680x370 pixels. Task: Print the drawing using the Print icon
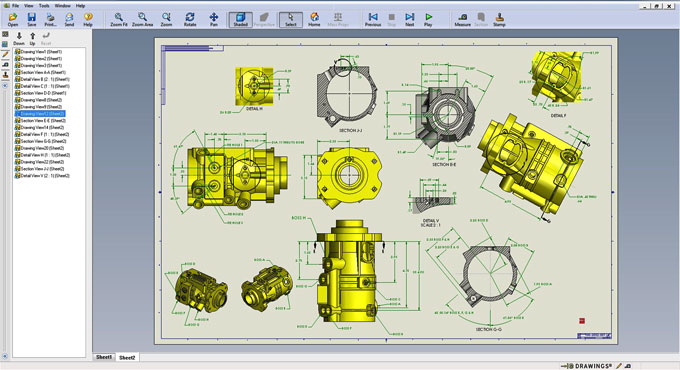point(50,20)
